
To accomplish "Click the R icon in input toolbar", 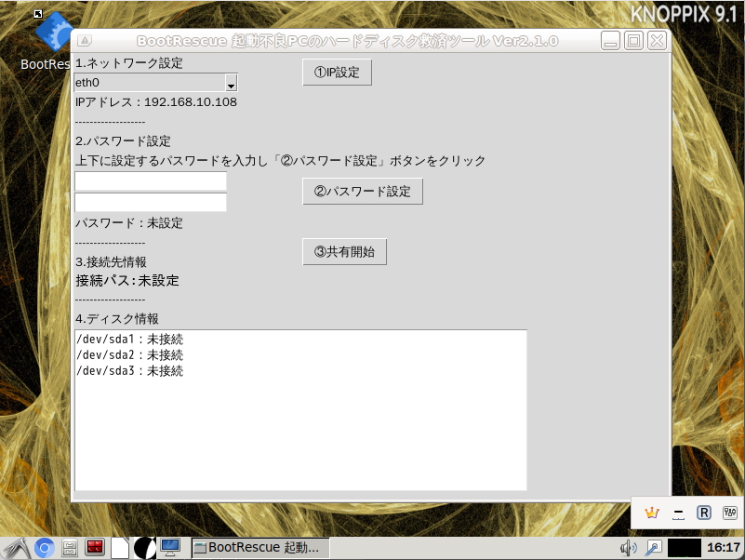I will [x=704, y=513].
